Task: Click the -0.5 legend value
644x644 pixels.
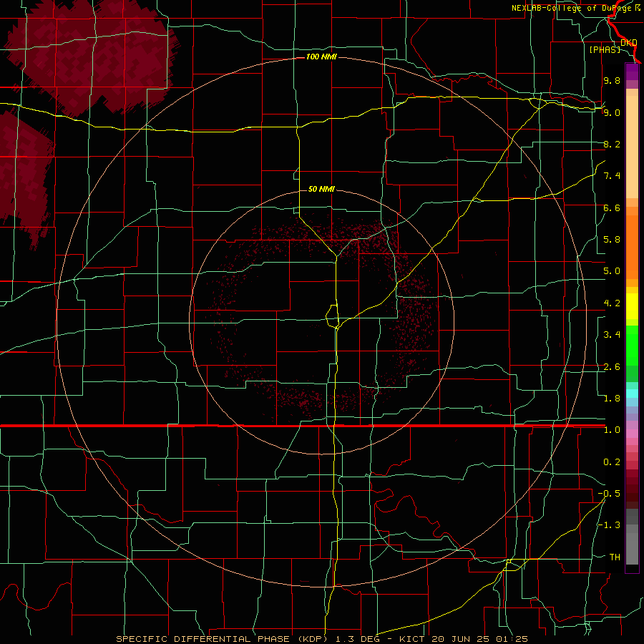Action: [609, 494]
